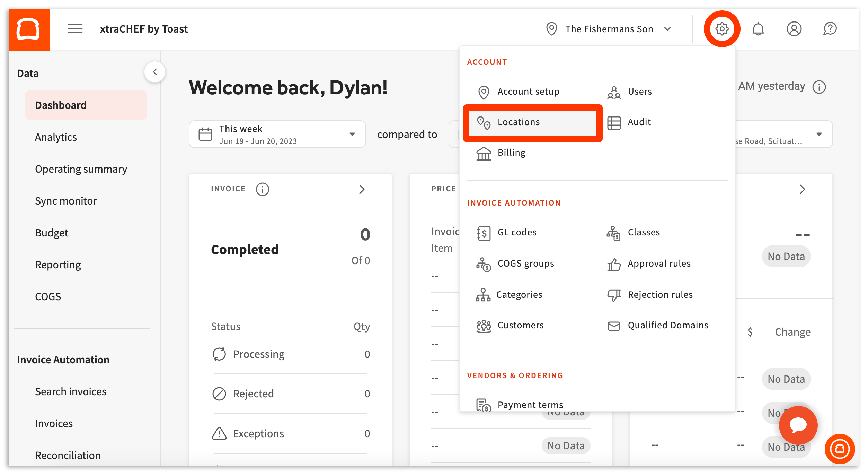Go to Analytics in sidebar
The image size is (868, 475).
point(56,137)
